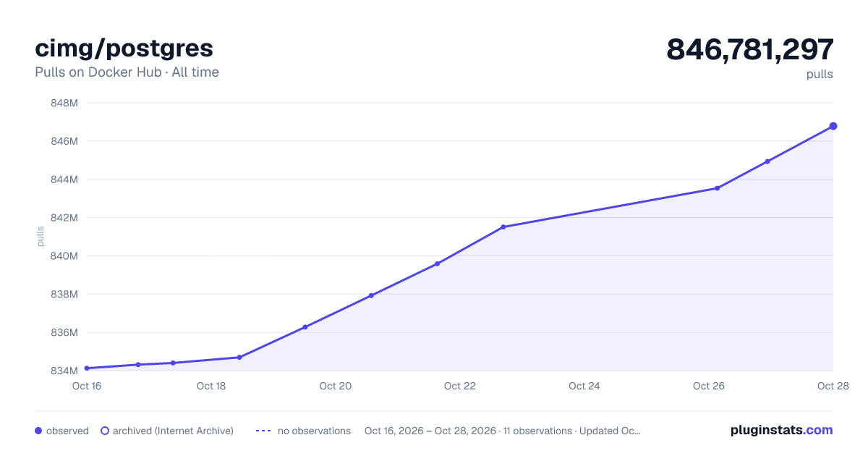868x456 pixels.
Task: Click the 'Pulls on Docker Hub · All time' subtitle
Action: click(x=127, y=72)
